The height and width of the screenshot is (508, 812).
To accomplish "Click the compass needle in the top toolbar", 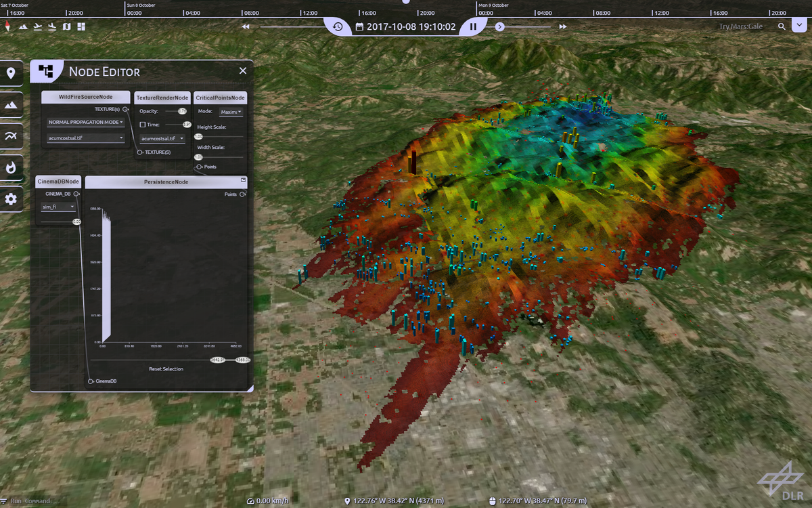I will 7,26.
